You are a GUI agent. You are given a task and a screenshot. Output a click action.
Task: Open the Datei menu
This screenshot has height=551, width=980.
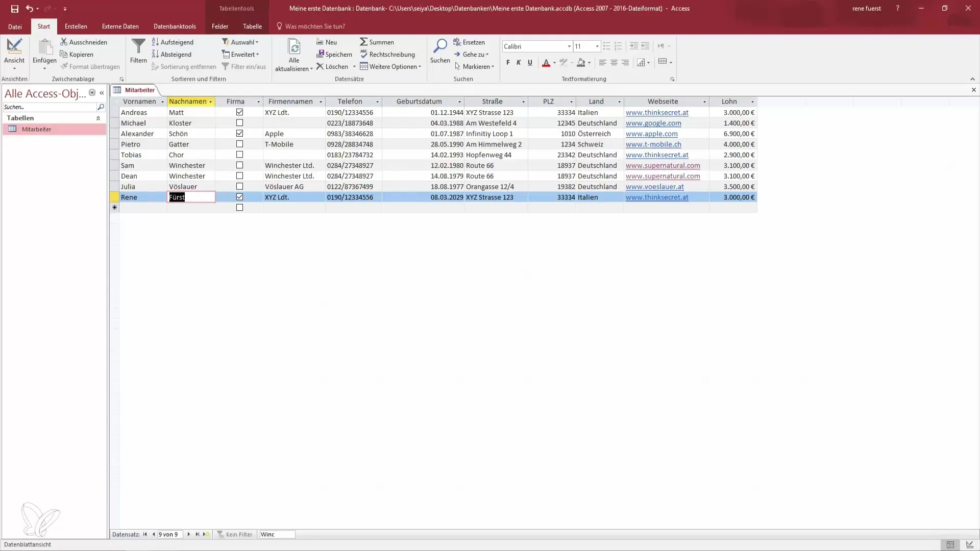pos(15,27)
